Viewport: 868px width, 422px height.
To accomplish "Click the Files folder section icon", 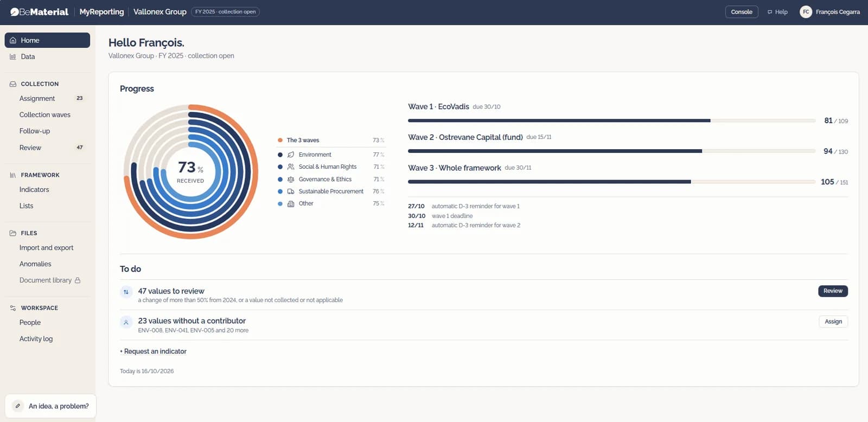I will [13, 233].
